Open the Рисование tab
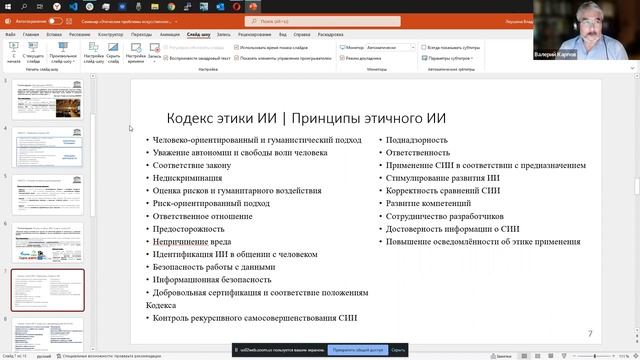Viewport: 640px width, 360px height. coord(80,35)
